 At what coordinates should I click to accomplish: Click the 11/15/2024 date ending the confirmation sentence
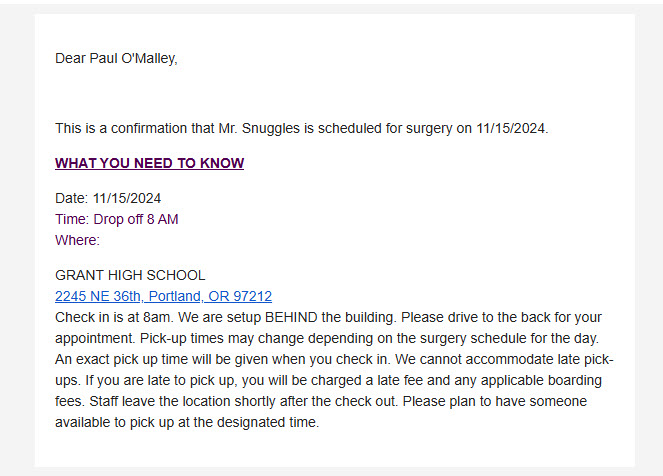[512, 128]
